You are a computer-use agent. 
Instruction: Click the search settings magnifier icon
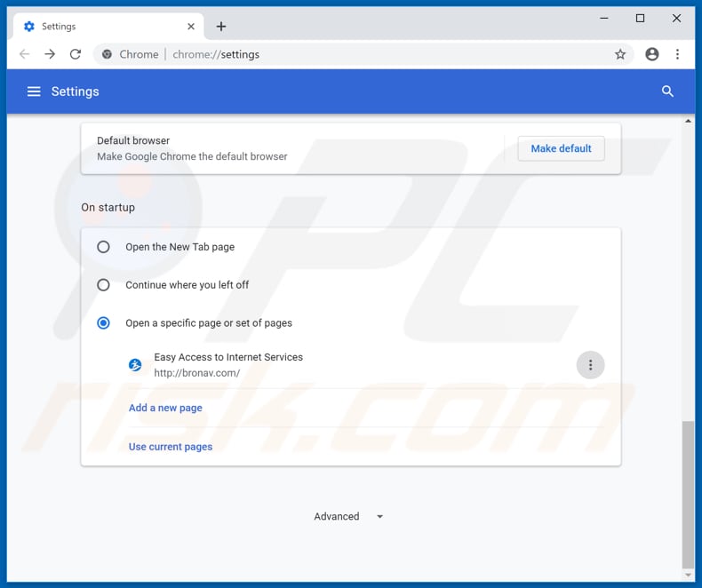(667, 91)
